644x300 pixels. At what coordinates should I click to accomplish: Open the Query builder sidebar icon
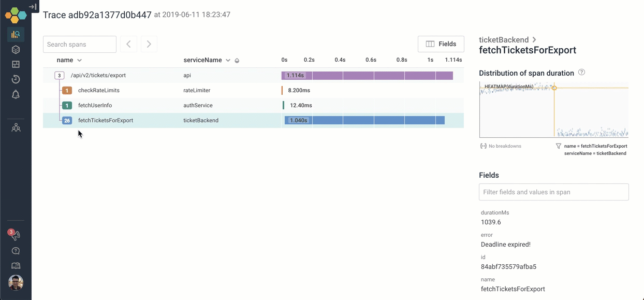pos(16,35)
